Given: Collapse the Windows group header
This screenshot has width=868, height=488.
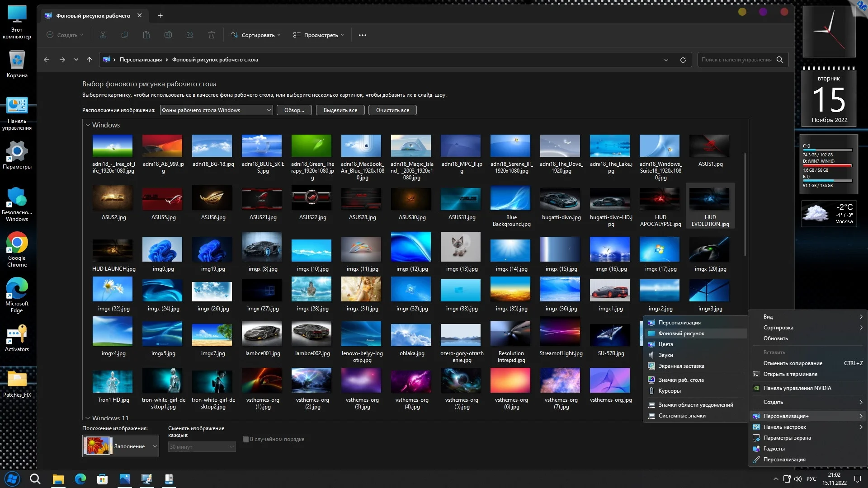Looking at the screenshot, I should point(88,125).
